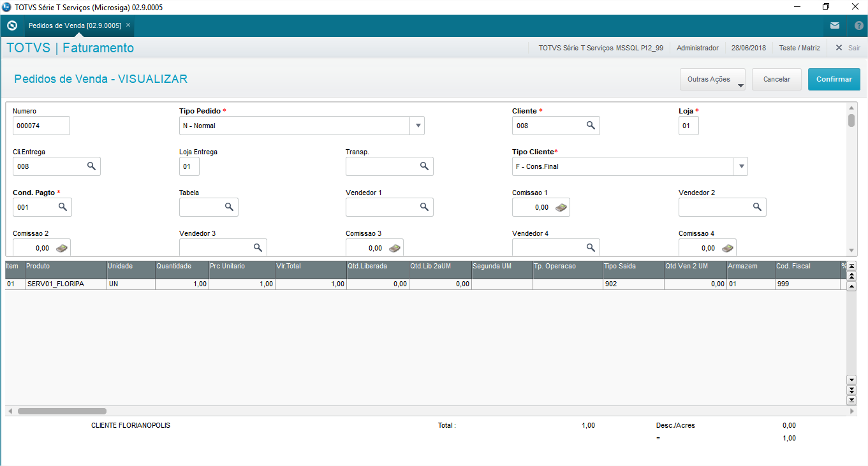Click the Confirmar button
The image size is (868, 466).
point(834,80)
